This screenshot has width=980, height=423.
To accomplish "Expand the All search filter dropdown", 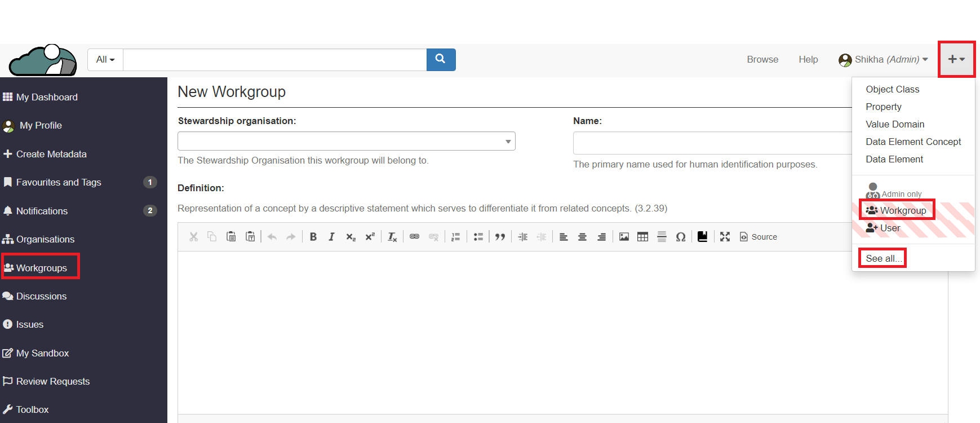I will coord(105,59).
